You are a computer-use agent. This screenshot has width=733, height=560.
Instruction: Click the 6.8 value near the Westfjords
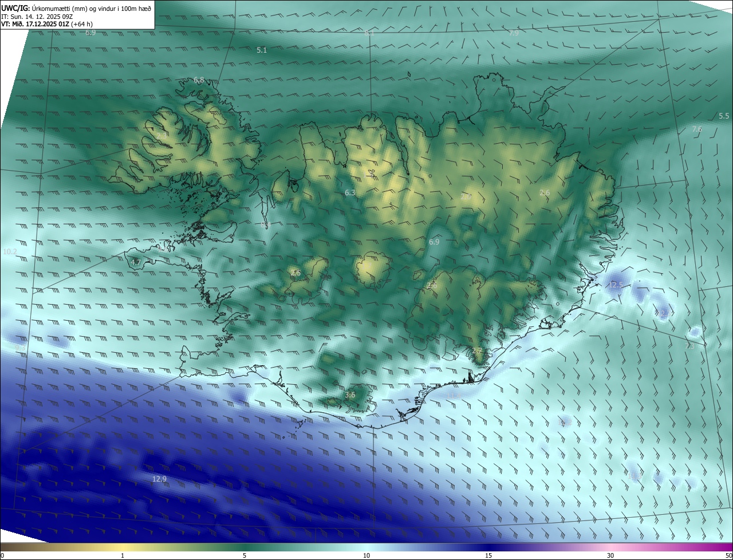point(199,80)
